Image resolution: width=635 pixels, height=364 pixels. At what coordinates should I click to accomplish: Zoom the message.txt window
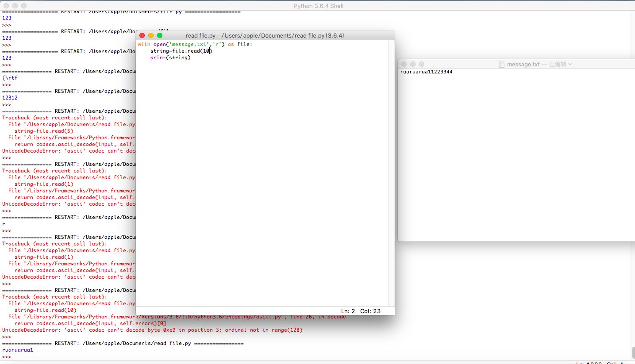pyautogui.click(x=422, y=64)
